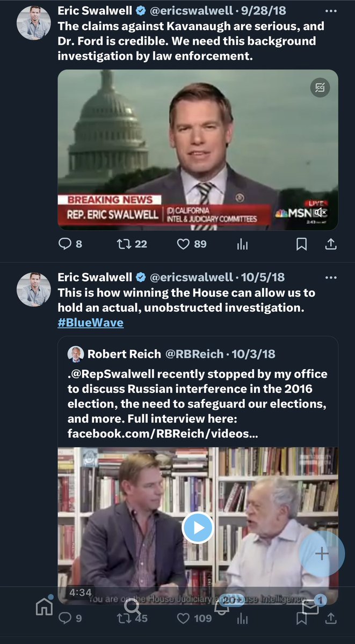Image resolution: width=355 pixels, height=644 pixels.
Task: Toggle closed captions on MSNBC video
Action: point(320,88)
